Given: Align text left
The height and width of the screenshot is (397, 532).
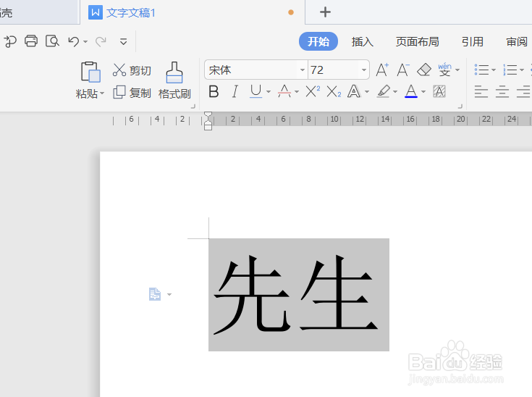Looking at the screenshot, I should [481, 92].
